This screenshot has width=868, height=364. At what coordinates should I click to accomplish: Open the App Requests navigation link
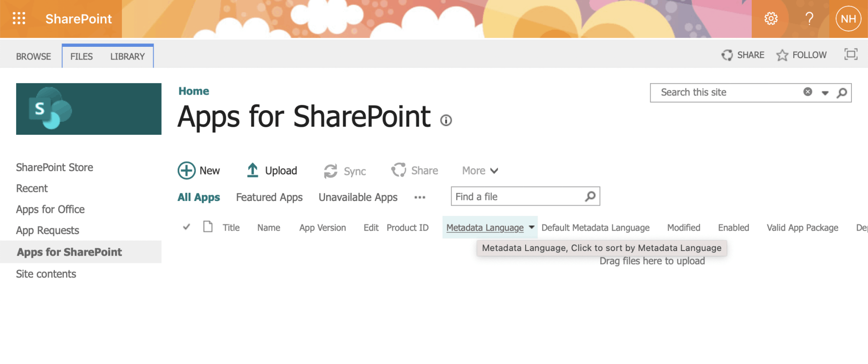[x=47, y=230]
